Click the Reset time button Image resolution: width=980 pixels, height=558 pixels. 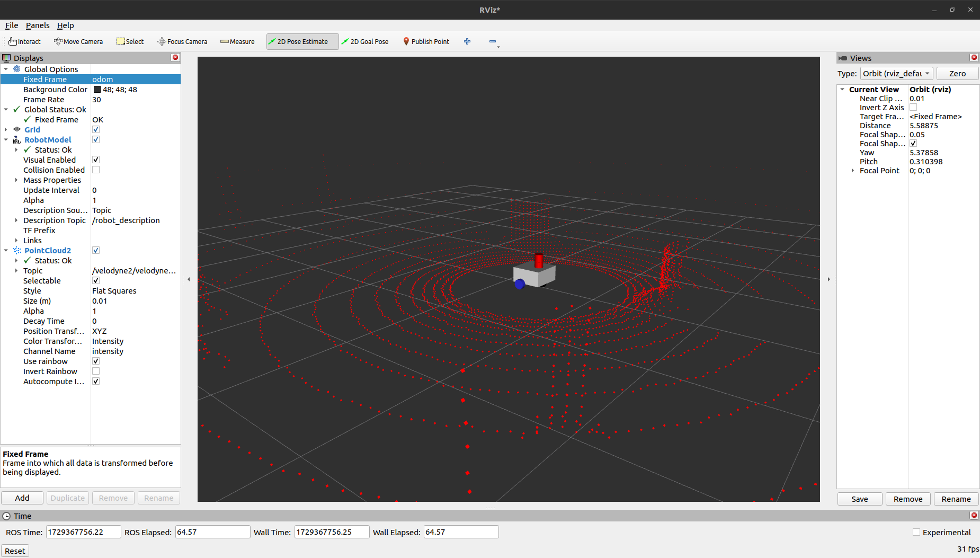[x=15, y=551]
